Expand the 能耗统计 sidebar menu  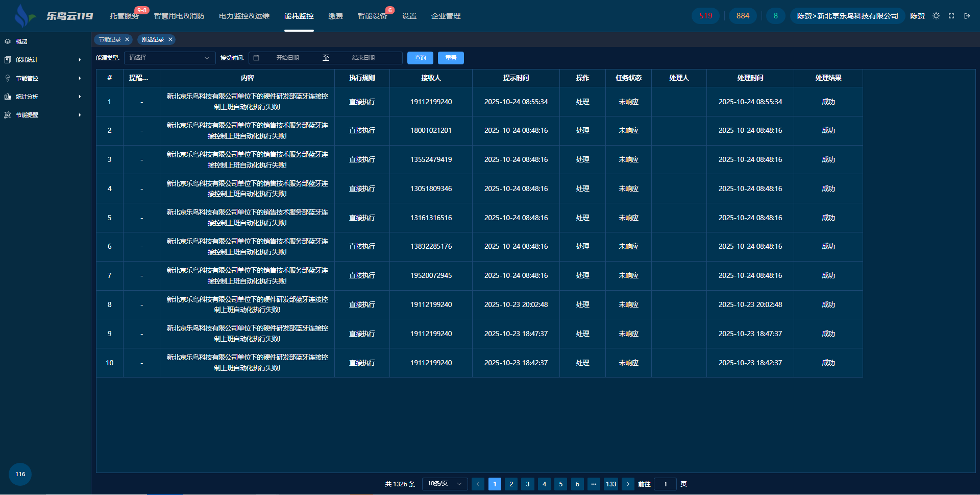point(43,60)
